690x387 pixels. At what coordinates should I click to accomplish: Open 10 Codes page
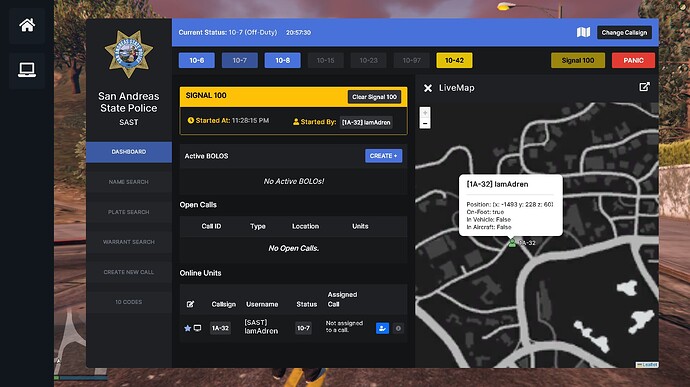pyautogui.click(x=128, y=302)
